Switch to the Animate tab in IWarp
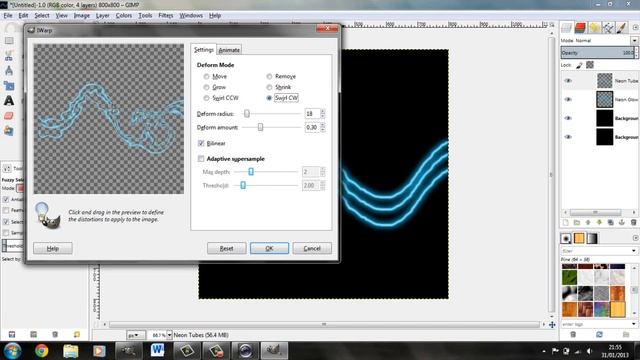 click(229, 50)
